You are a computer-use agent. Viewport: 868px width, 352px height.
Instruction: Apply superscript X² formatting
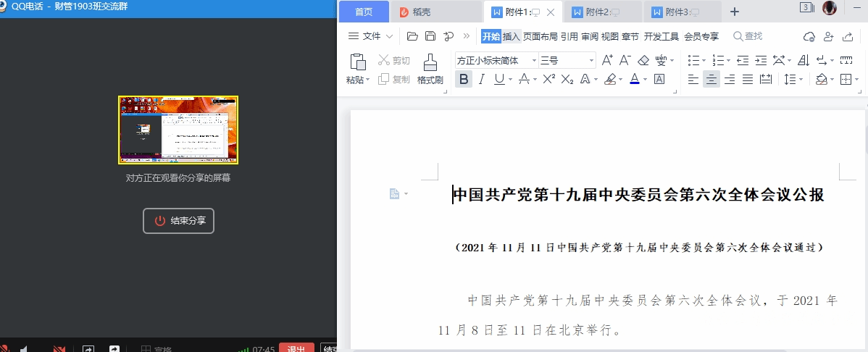click(548, 79)
